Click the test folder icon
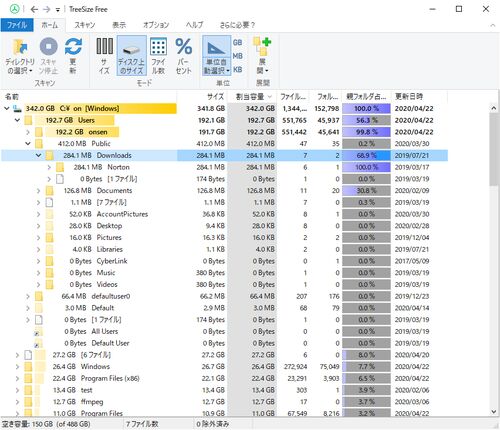Image resolution: width=500 pixels, height=430 pixels. coord(28,390)
